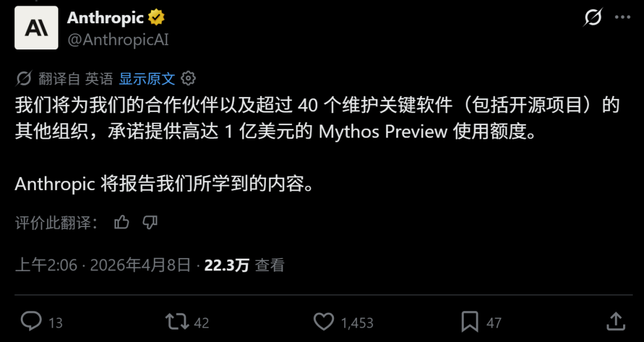Click the repost icon
Image resolution: width=644 pixels, height=342 pixels.
pyautogui.click(x=178, y=322)
